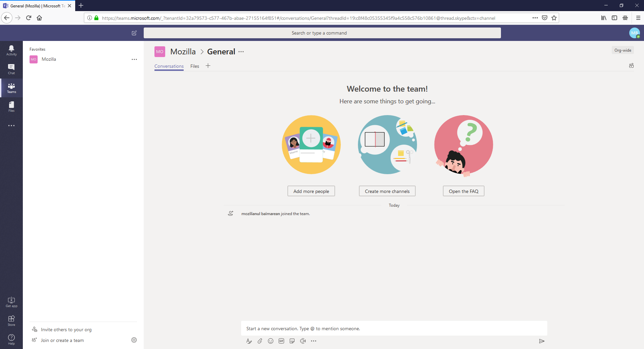Open messaging extensions via compose ellipsis
Viewport: 644px width, 349px height.
[x=314, y=341]
